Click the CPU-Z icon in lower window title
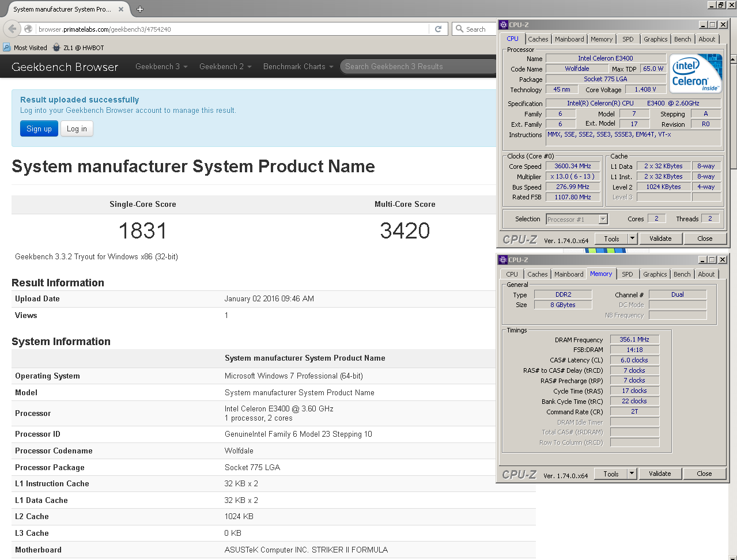 click(503, 260)
